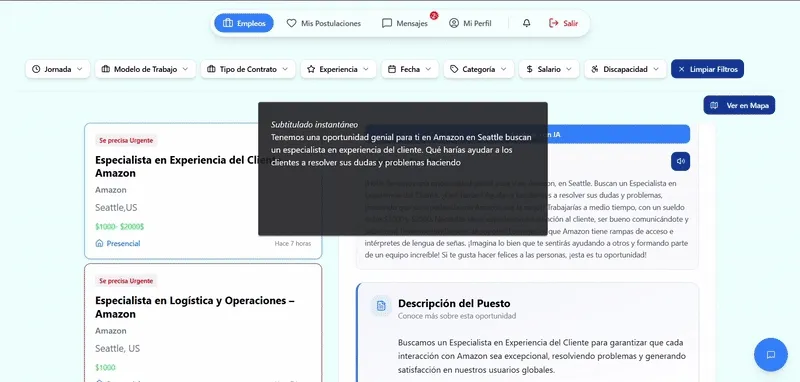The height and width of the screenshot is (382, 800).
Task: Expand the Salario filter dropdown
Action: tap(549, 69)
